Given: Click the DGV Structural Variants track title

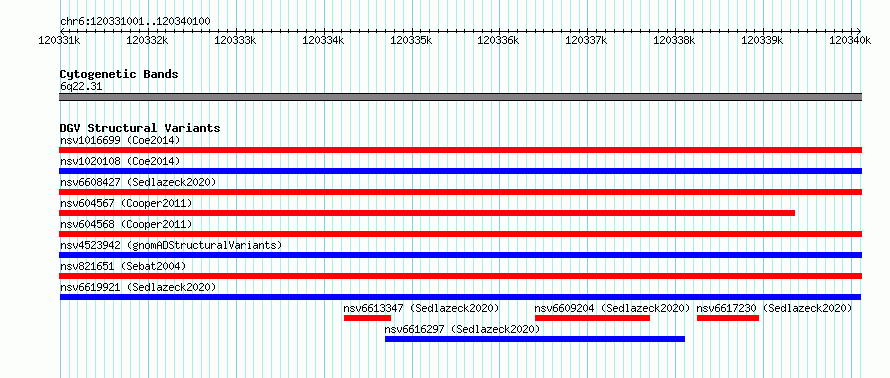Looking at the screenshot, I should pyautogui.click(x=140, y=128).
